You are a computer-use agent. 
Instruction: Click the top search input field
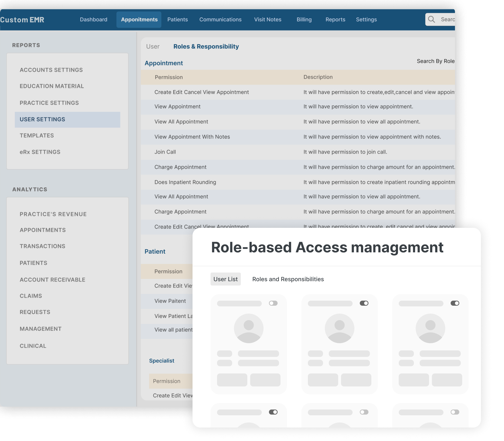pos(447,19)
